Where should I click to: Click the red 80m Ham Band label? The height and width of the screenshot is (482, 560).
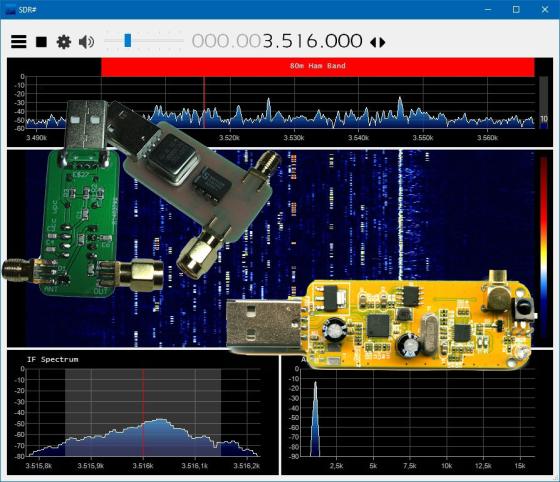click(318, 66)
